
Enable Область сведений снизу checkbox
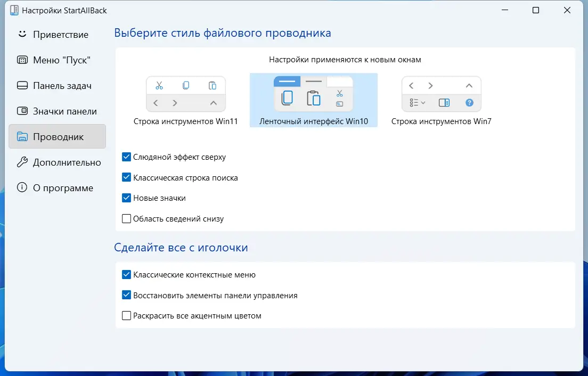coord(126,218)
